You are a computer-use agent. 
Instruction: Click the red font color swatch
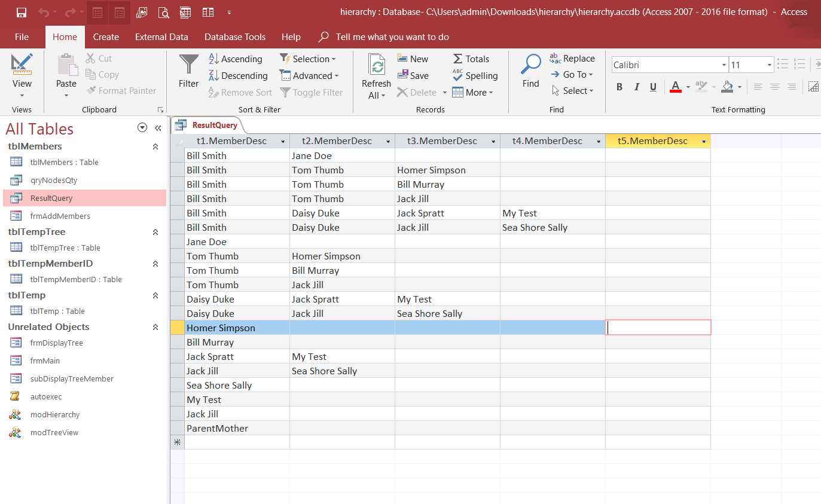676,87
